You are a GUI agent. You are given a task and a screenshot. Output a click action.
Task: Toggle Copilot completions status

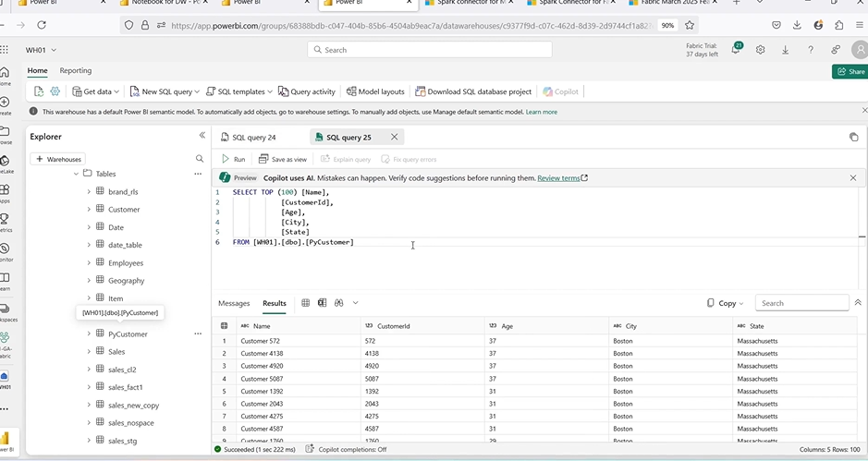[x=347, y=449]
